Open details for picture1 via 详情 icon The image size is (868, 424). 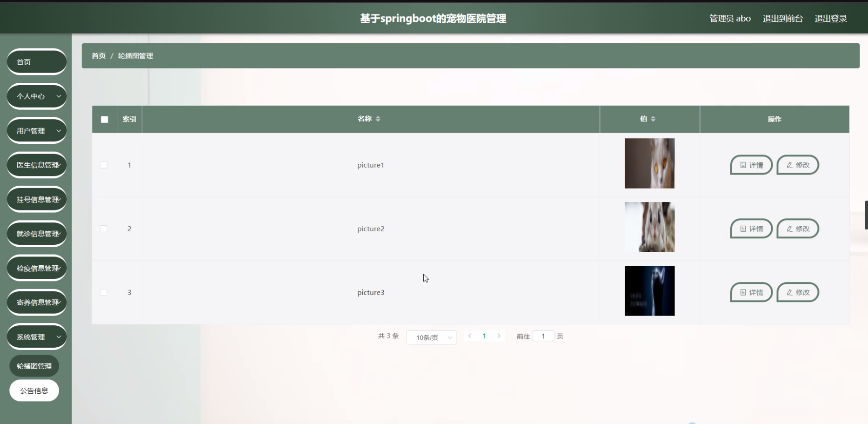[743, 165]
